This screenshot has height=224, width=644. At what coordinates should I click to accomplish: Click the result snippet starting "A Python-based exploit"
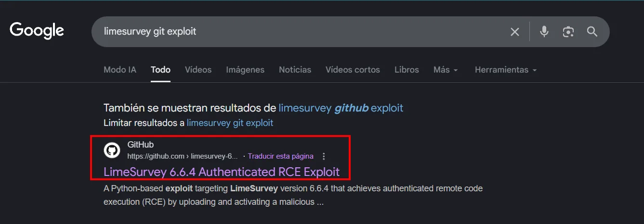293,195
